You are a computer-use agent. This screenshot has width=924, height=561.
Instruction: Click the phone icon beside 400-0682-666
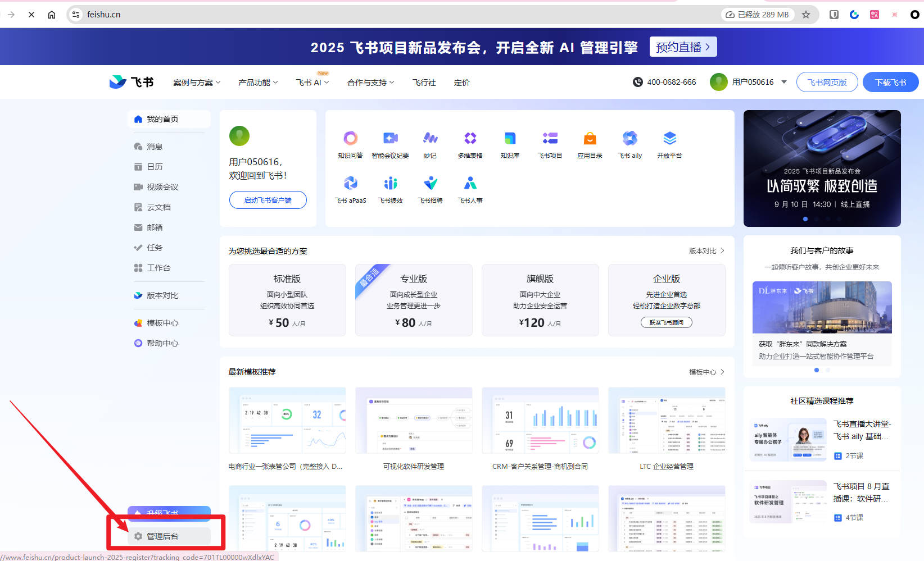tap(637, 82)
